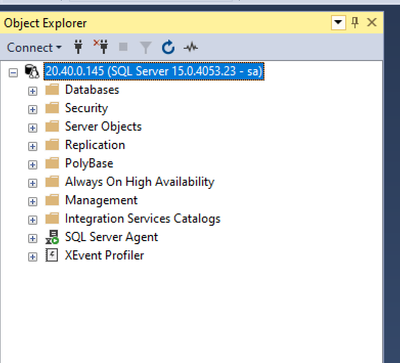Screen dimensions: 400x363
Task: Open the Activity Monitor pulse icon
Action: pyautogui.click(x=191, y=48)
